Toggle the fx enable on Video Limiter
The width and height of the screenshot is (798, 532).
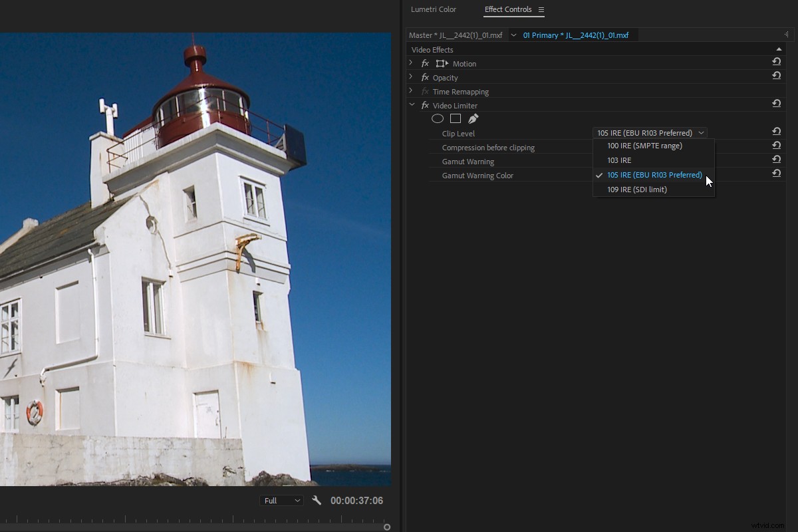pos(425,105)
